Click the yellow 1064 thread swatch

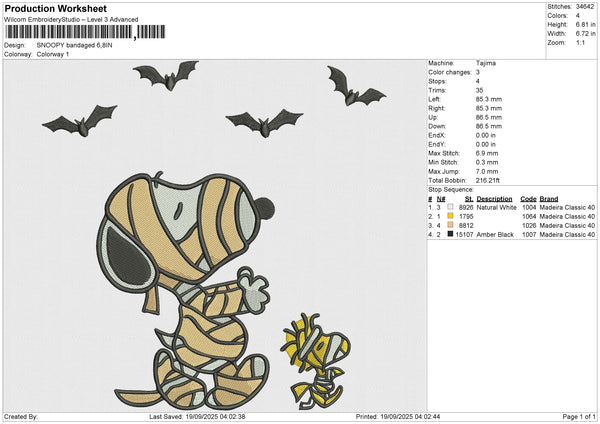tap(450, 216)
